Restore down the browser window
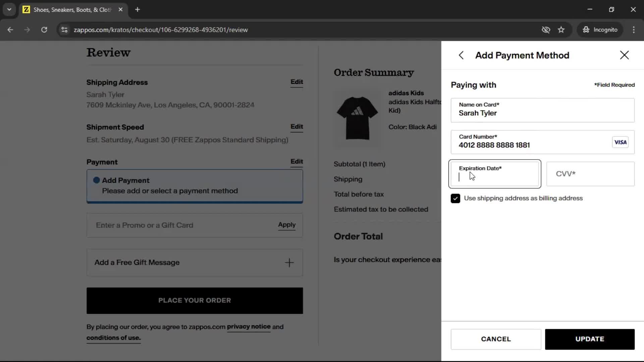Viewport: 644px width, 362px height. click(611, 9)
